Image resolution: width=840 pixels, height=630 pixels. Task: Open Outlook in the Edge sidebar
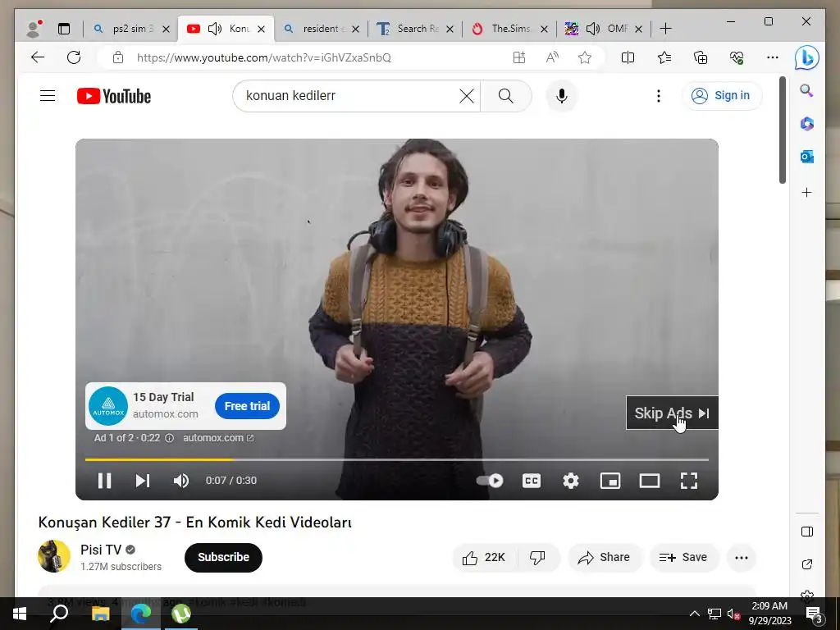807,157
